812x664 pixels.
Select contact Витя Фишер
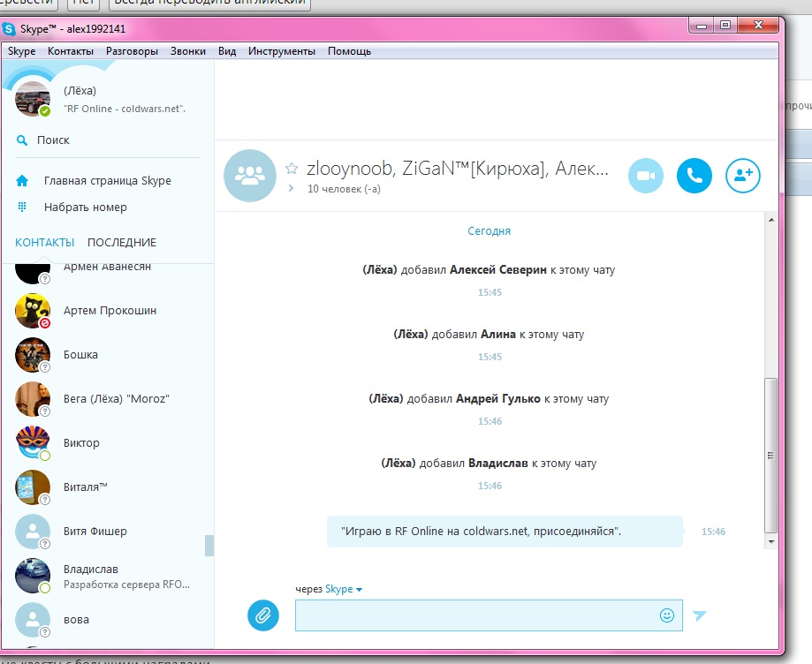pyautogui.click(x=108, y=531)
